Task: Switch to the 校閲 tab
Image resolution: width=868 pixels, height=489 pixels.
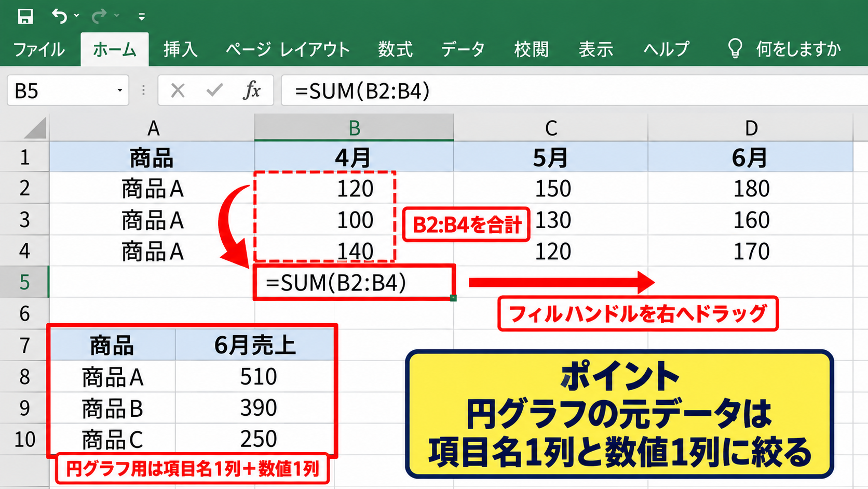Action: [x=531, y=49]
